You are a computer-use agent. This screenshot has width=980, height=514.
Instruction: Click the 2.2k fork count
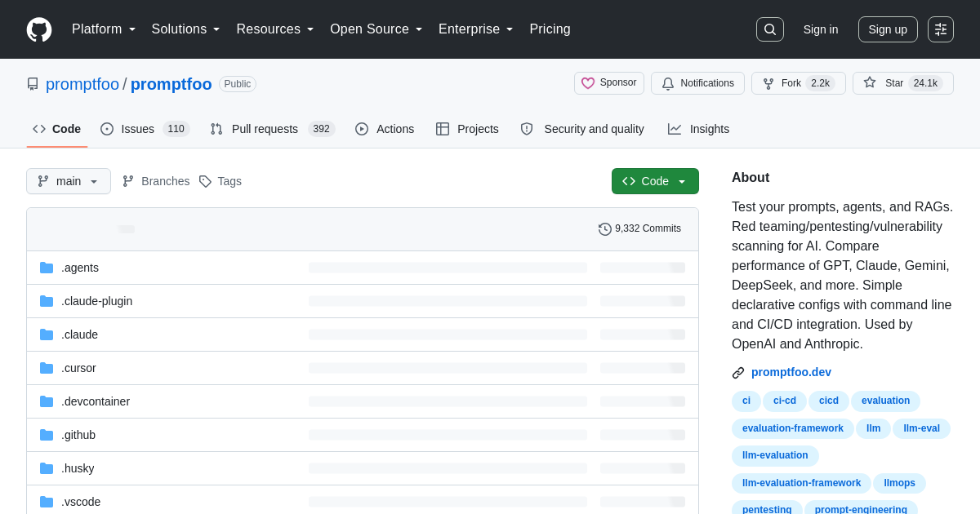tap(820, 83)
